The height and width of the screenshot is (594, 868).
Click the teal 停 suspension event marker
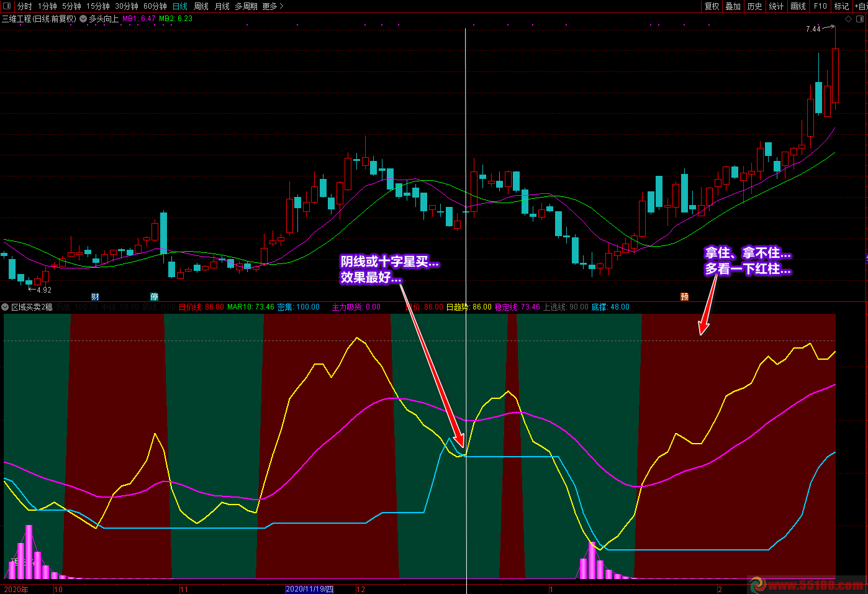click(154, 297)
